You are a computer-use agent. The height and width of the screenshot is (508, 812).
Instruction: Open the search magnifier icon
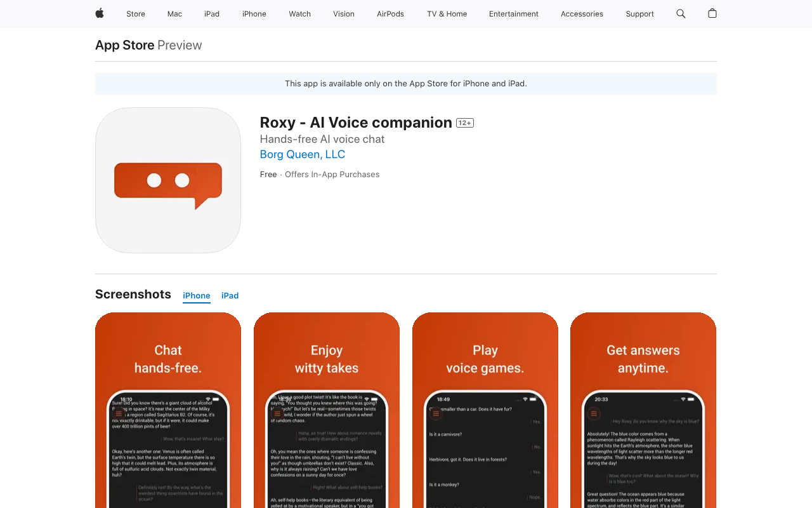(x=681, y=13)
